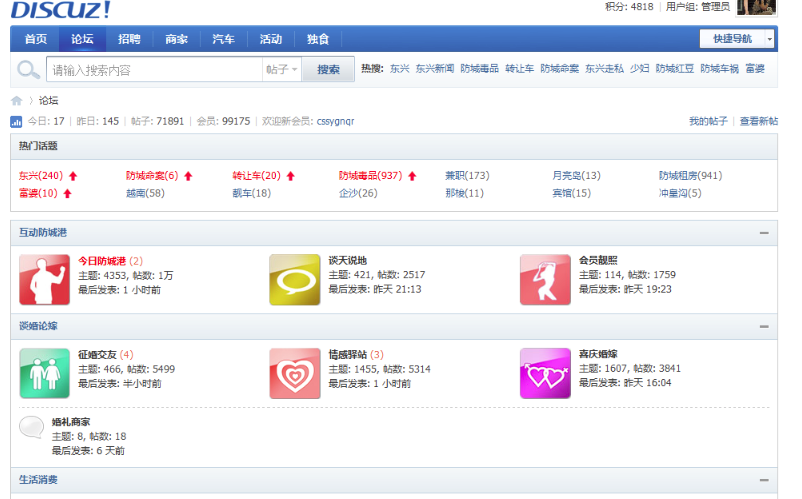This screenshot has height=499, width=802.
Task: Open 谈天说地 speech bubble icon
Action: (295, 280)
